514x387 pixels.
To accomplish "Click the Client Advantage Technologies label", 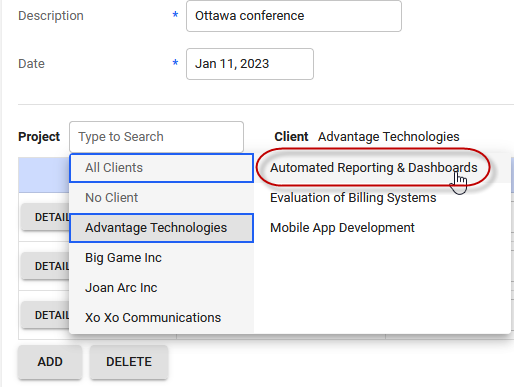I will click(367, 137).
